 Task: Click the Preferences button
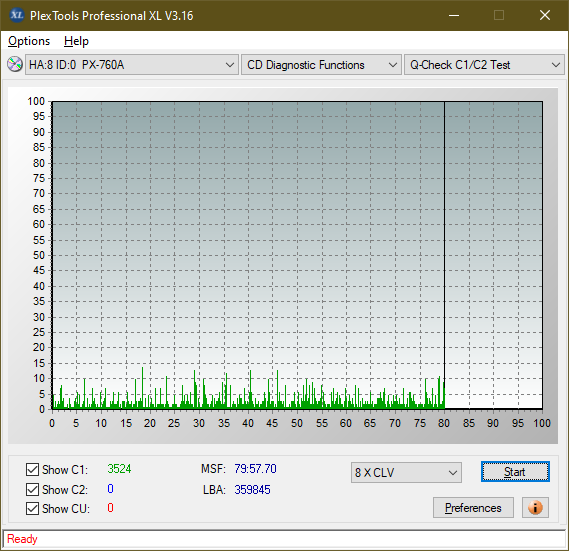473,507
